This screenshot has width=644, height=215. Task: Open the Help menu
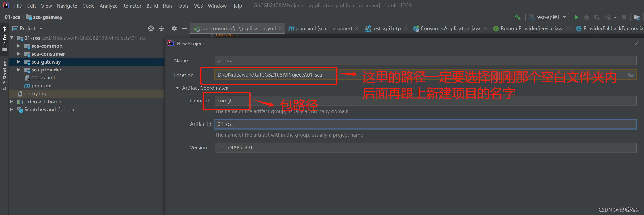pos(236,6)
